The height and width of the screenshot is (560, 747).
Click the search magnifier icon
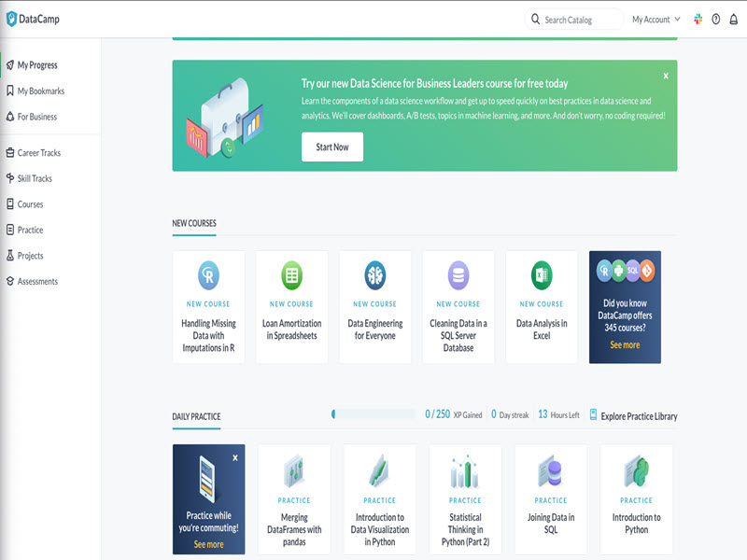[x=535, y=19]
